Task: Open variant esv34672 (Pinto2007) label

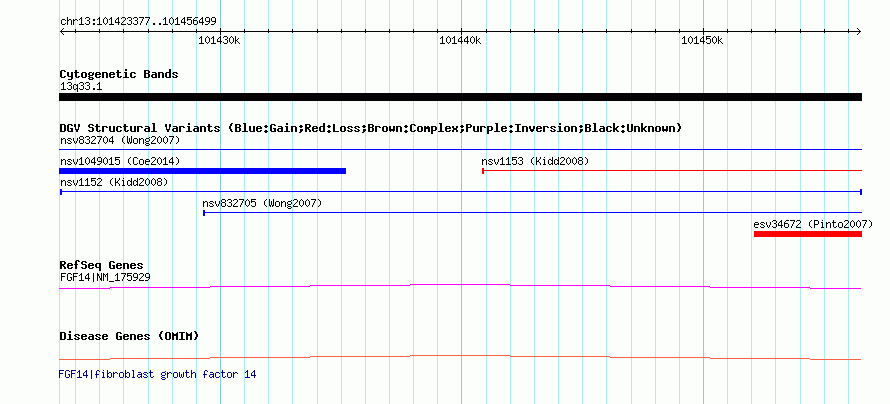Action: point(813,224)
